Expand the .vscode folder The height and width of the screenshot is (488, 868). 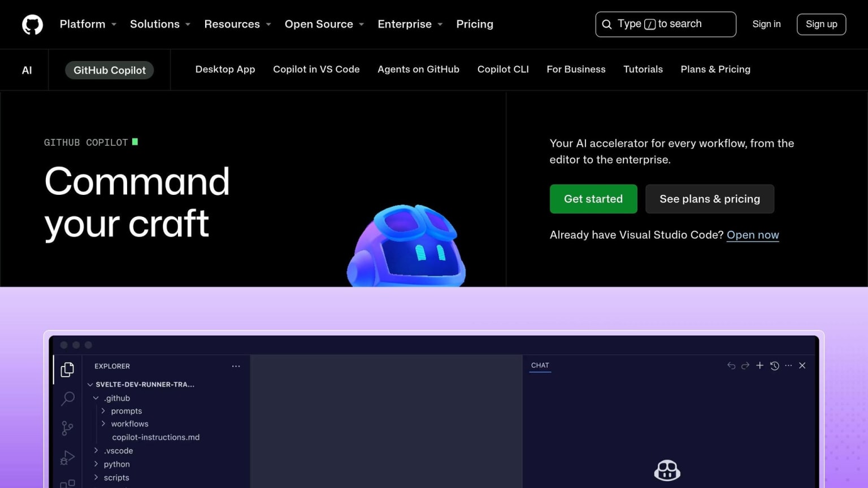click(x=113, y=451)
